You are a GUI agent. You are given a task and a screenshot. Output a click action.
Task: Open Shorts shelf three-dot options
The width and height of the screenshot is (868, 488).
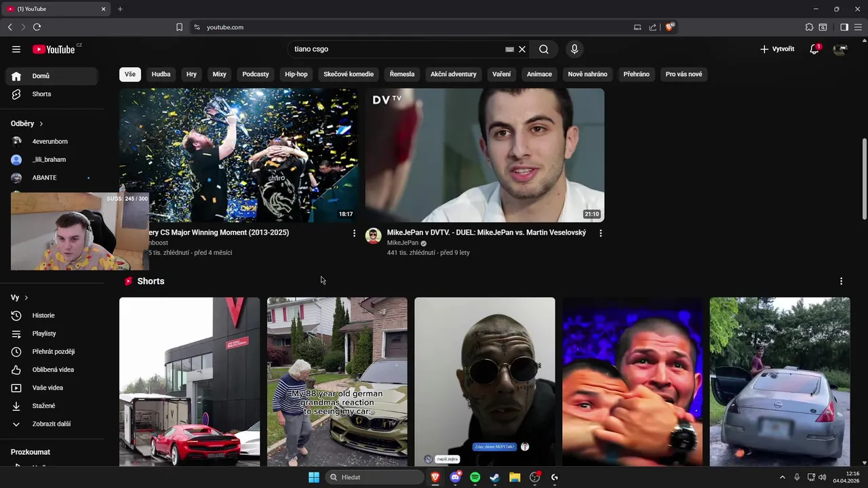tap(841, 281)
